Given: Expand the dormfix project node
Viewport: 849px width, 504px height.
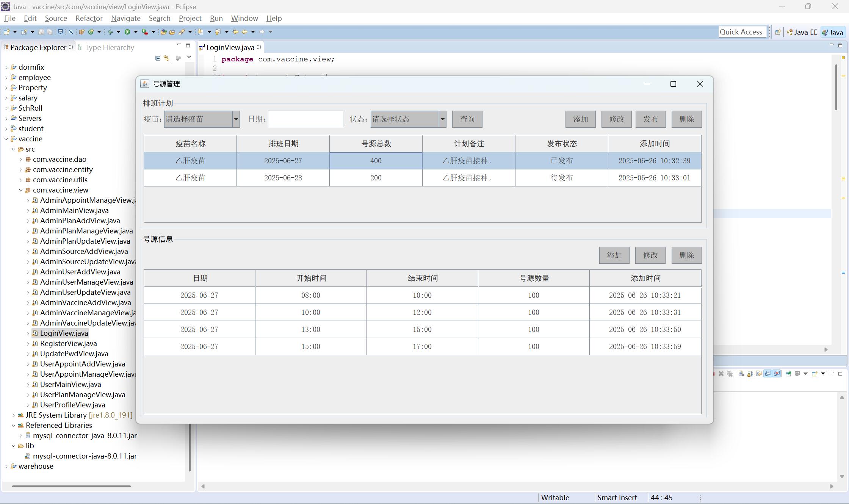Looking at the screenshot, I should pos(6,67).
